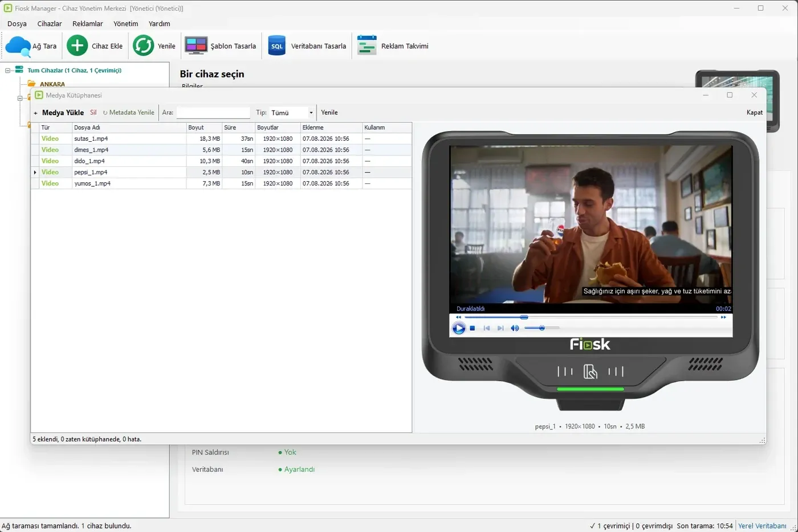Open the Reklam Takvimi calendar icon
Screen dimensions: 798x532
pyautogui.click(x=367, y=46)
